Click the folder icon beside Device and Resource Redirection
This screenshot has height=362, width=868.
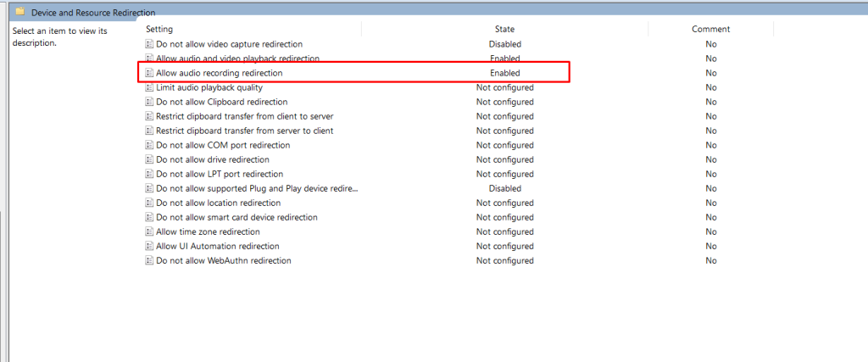click(20, 12)
